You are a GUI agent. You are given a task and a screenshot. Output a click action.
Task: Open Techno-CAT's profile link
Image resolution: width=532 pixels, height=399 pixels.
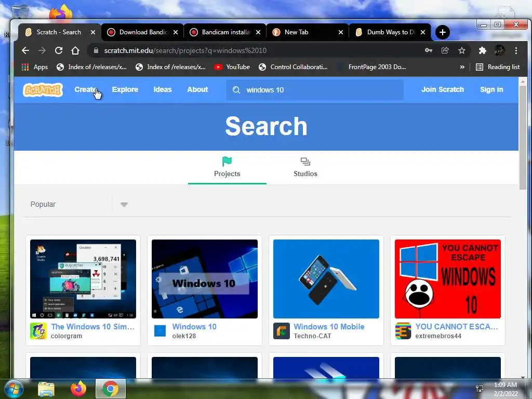click(312, 336)
